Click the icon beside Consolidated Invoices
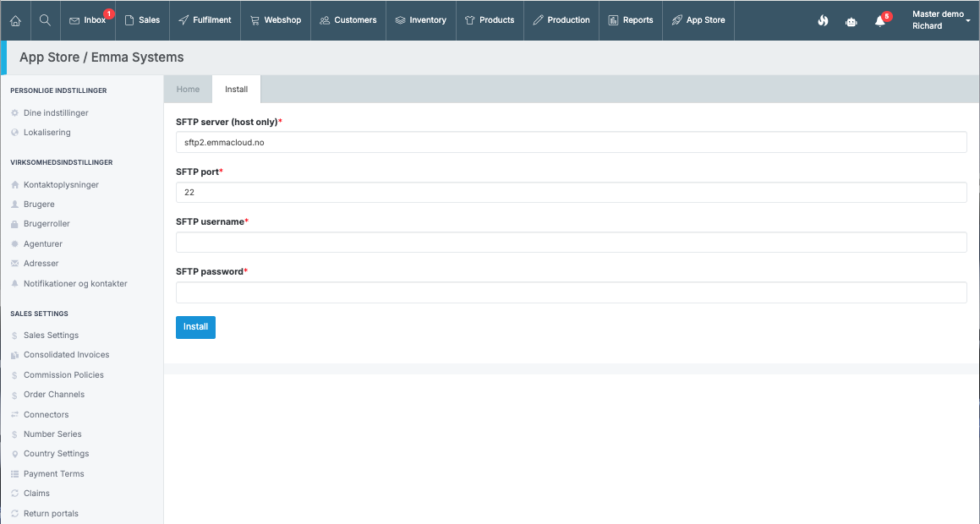The image size is (980, 524). [15, 355]
